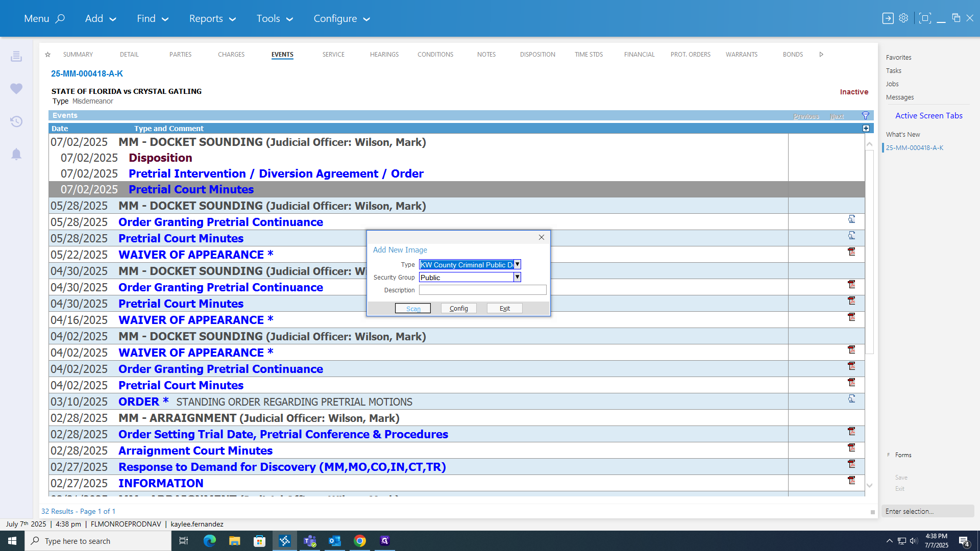
Task: Open document icon for 03/10 ORDER row
Action: pos(851,399)
